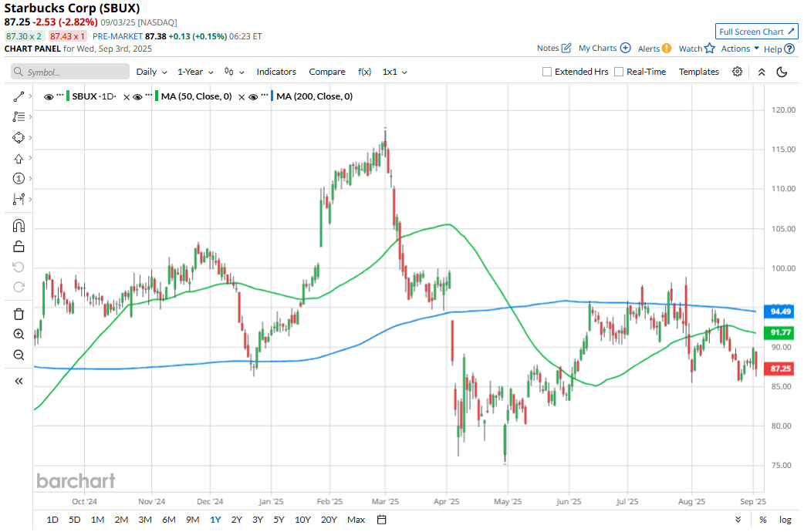Select the Max time range

coord(356,520)
